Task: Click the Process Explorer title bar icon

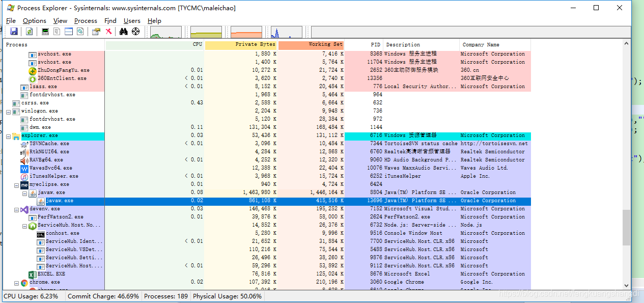Action: point(10,8)
